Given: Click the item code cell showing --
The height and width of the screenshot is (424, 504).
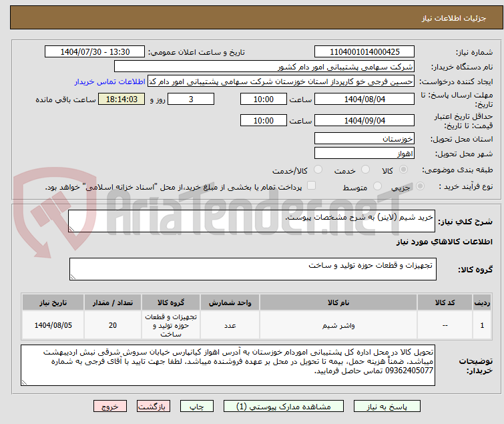Looking at the screenshot, I should click(x=445, y=325).
